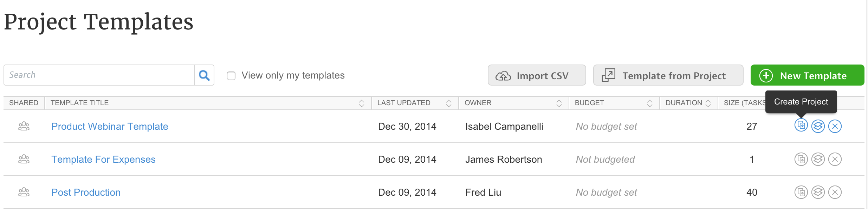Click shared people icon for Template For Expenses
The image size is (868, 209).
coord(24,159)
